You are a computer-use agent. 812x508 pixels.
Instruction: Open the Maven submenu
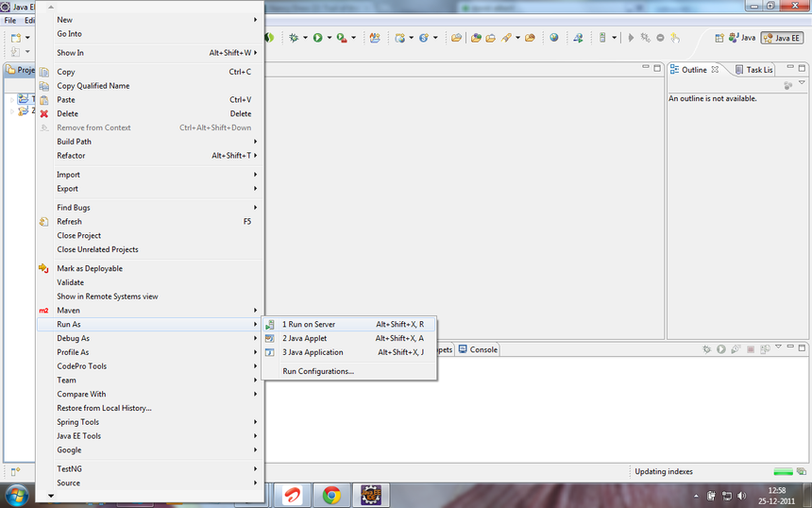(68, 310)
